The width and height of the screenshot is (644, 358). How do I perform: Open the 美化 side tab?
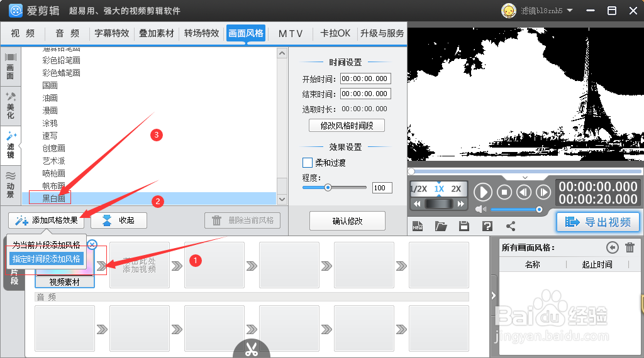[10, 106]
